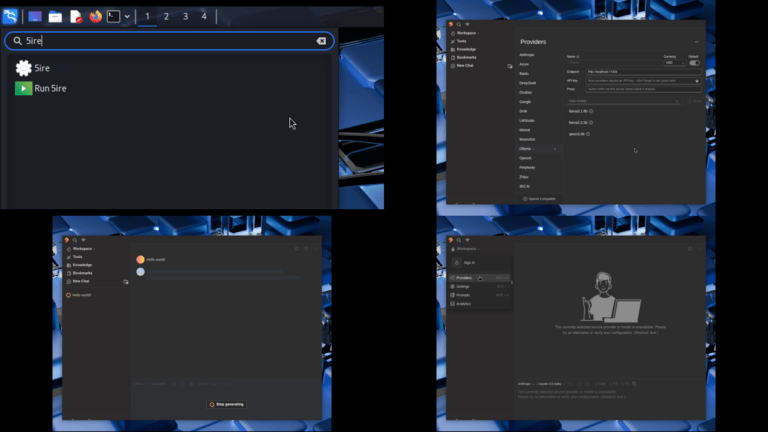The image size is (768, 432).
Task: Click the 5ire logo in the Providers window
Action: tap(451, 24)
